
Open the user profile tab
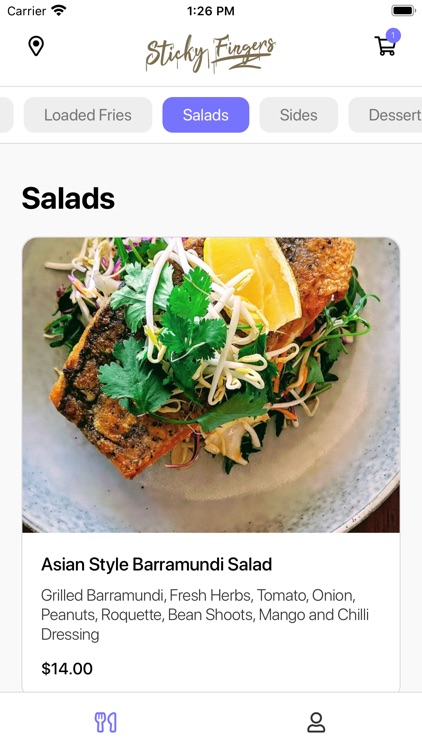click(316, 722)
